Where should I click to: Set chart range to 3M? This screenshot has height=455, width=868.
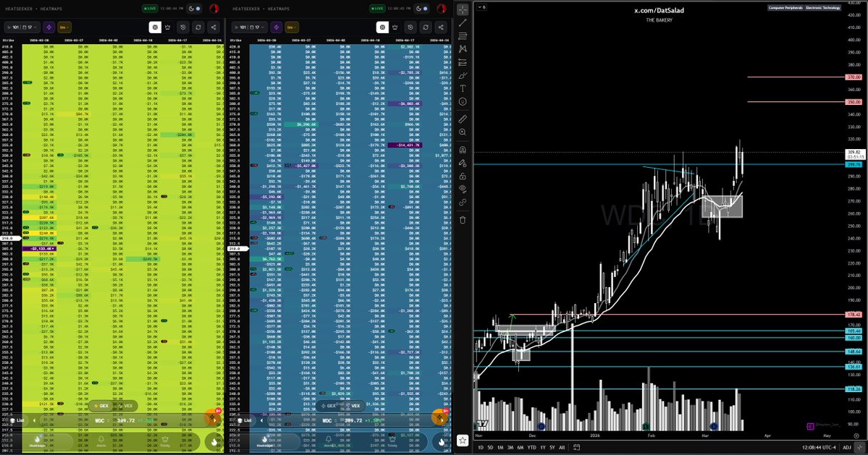click(x=510, y=447)
